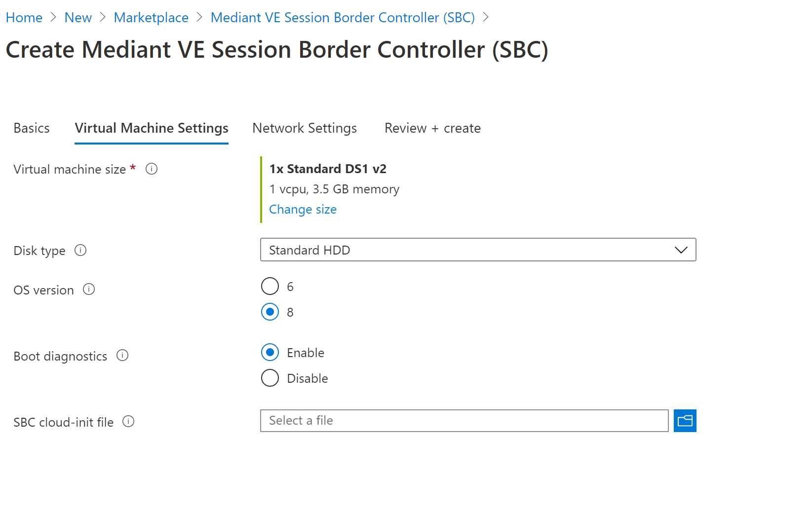Click Boot diagnostics info icon

(122, 356)
